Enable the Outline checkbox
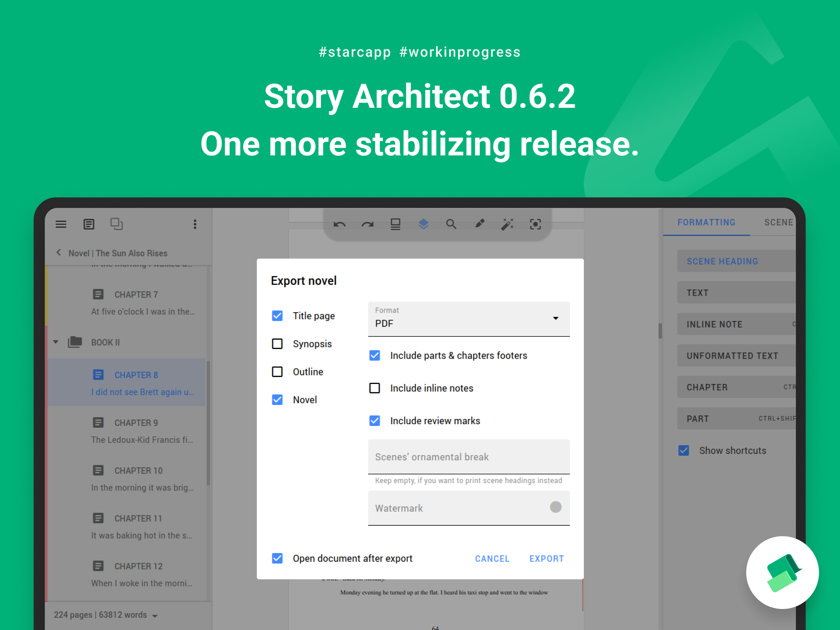 click(x=277, y=372)
